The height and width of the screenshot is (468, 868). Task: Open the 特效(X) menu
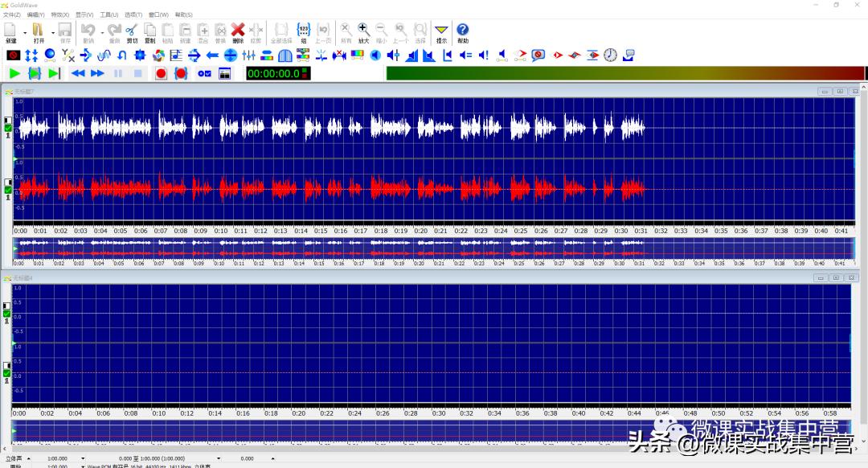click(58, 14)
